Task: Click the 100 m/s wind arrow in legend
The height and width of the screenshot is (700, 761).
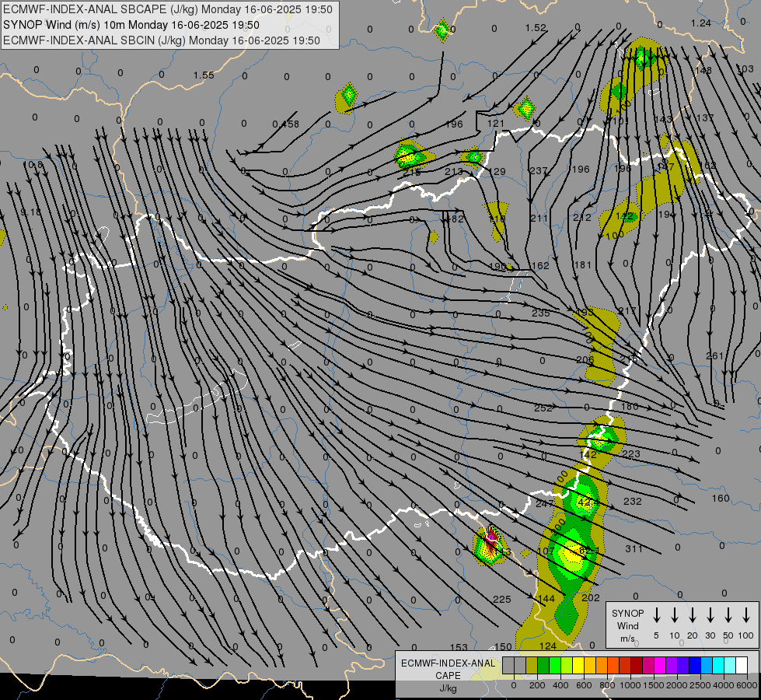Action: click(746, 615)
